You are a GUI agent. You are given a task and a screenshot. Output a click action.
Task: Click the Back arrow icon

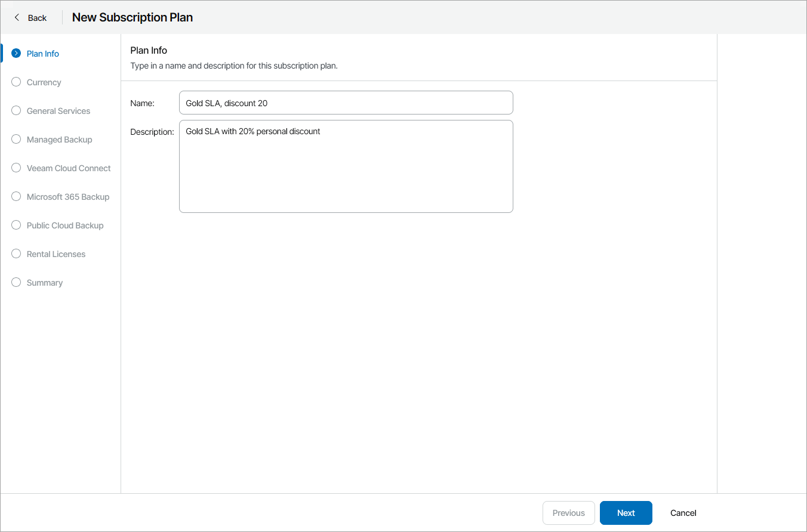point(17,17)
